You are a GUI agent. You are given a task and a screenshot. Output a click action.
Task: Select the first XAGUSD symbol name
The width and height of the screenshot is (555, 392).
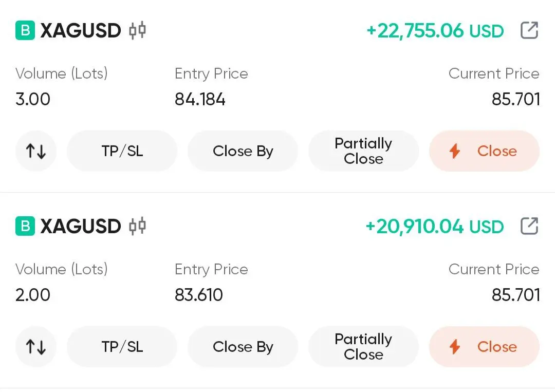click(81, 31)
